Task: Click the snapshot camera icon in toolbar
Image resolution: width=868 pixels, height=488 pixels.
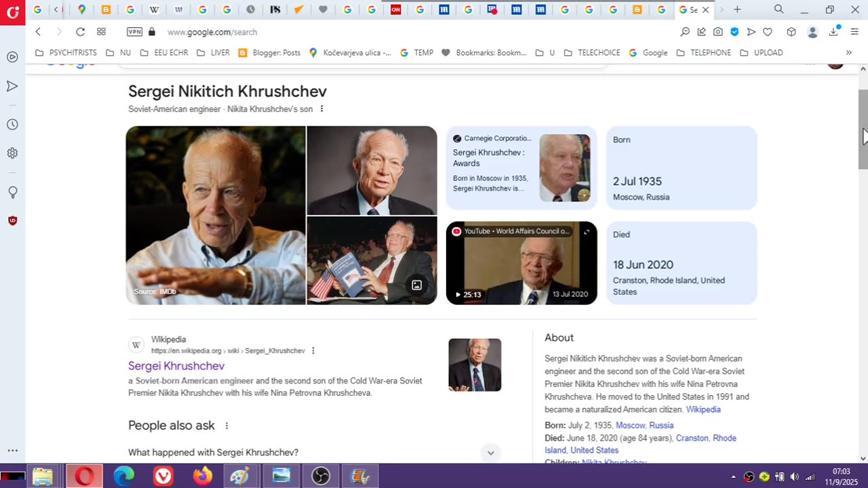Action: 718,32
